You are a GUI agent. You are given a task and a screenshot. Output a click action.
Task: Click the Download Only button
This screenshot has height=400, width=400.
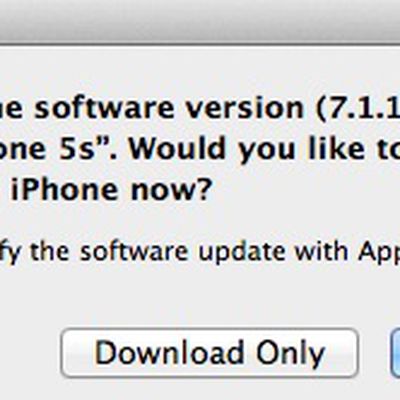pyautogui.click(x=210, y=353)
